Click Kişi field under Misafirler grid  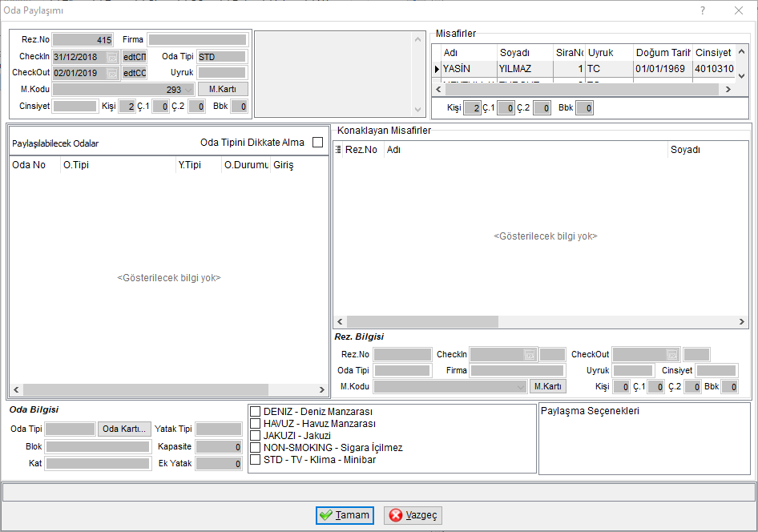click(x=472, y=108)
